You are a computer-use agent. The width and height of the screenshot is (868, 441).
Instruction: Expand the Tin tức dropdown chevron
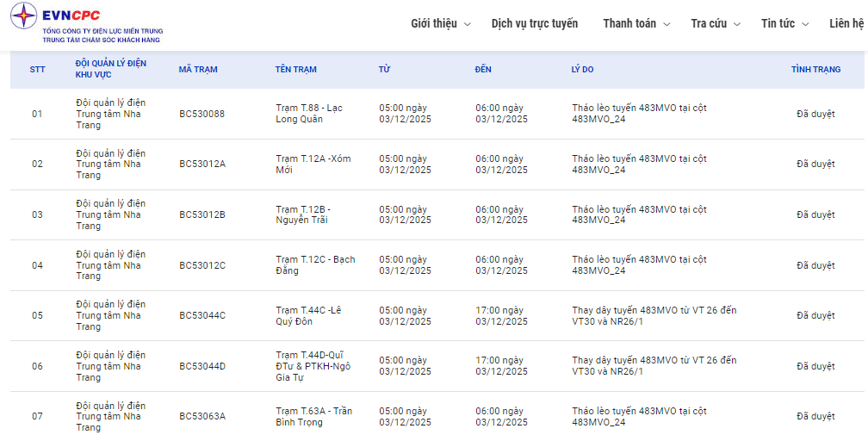click(806, 24)
